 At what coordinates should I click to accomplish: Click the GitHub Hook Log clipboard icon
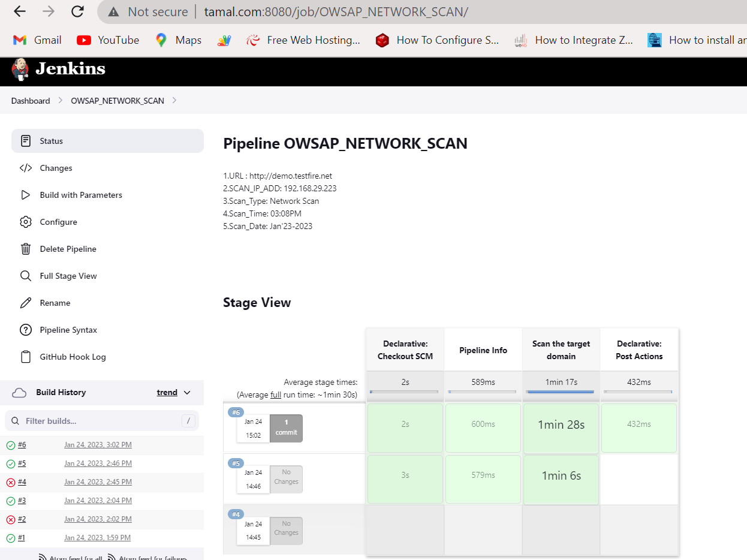25,357
